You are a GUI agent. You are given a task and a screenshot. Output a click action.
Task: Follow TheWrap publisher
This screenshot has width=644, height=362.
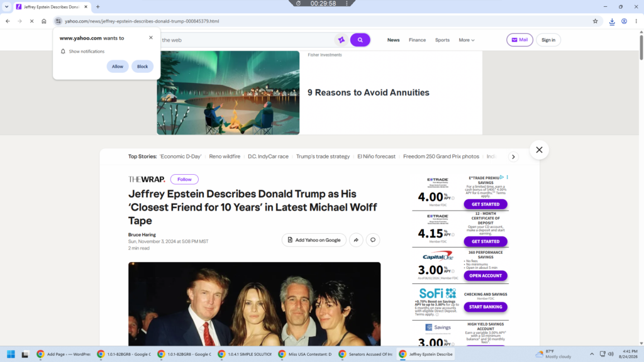(184, 179)
